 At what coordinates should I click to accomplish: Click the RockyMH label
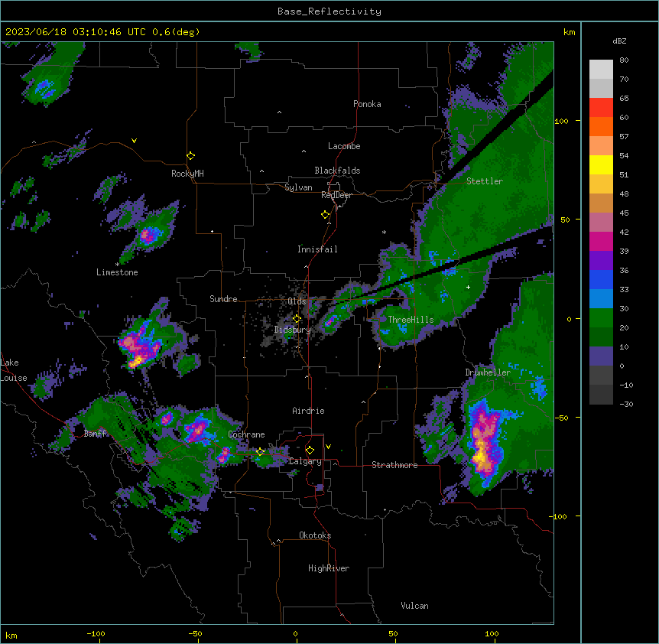pos(187,173)
